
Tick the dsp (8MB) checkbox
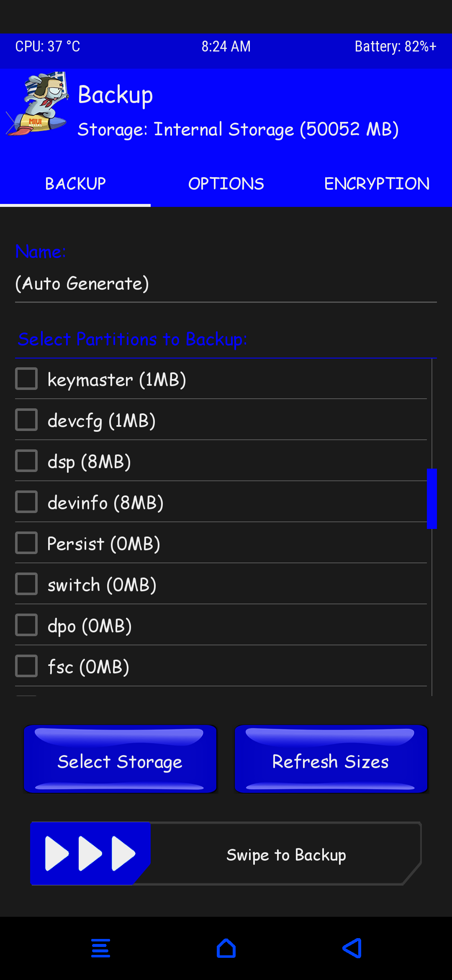point(26,461)
